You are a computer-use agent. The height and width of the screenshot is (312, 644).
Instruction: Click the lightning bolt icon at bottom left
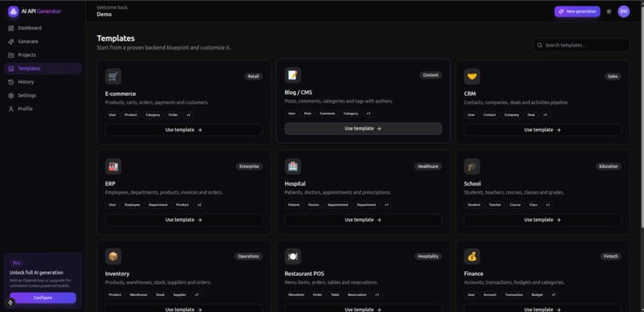tap(10, 302)
